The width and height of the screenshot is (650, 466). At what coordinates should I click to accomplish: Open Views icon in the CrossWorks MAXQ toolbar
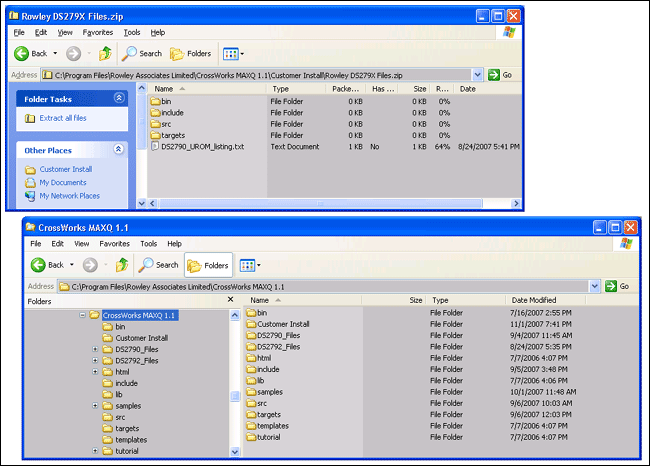[x=247, y=265]
